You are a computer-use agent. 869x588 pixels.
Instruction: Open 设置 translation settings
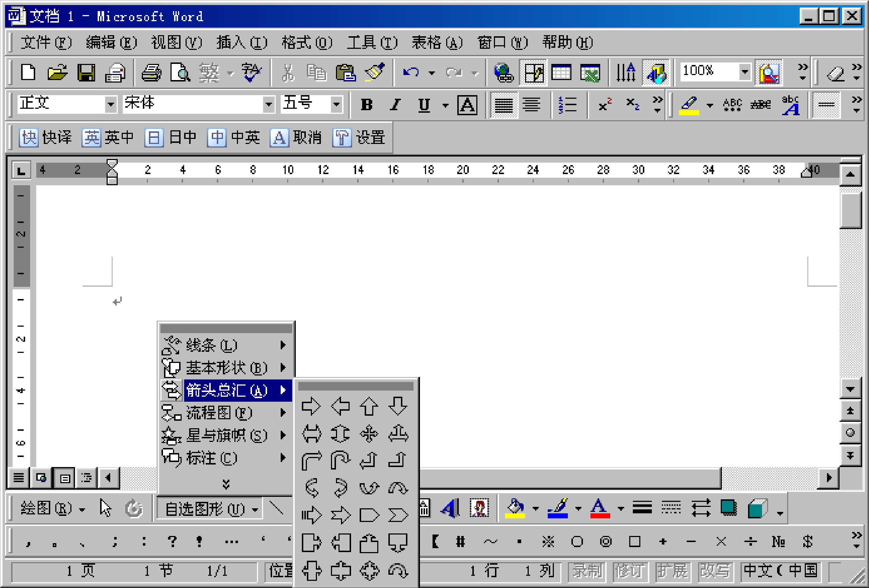359,137
